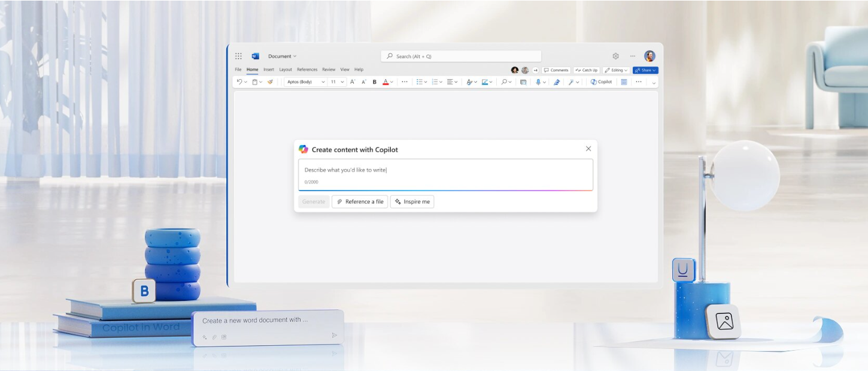Viewport: 868px width, 371px height.
Task: Undo the last action
Action: click(239, 82)
